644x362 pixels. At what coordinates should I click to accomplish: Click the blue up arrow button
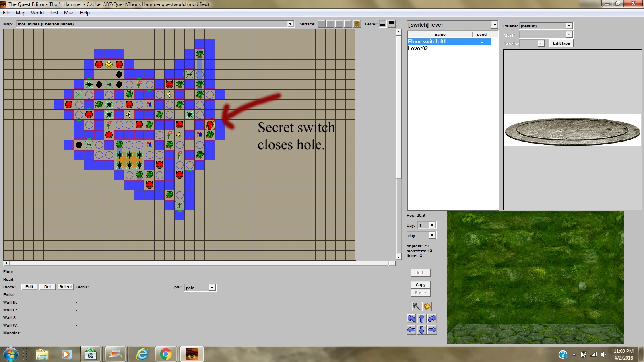point(422,319)
